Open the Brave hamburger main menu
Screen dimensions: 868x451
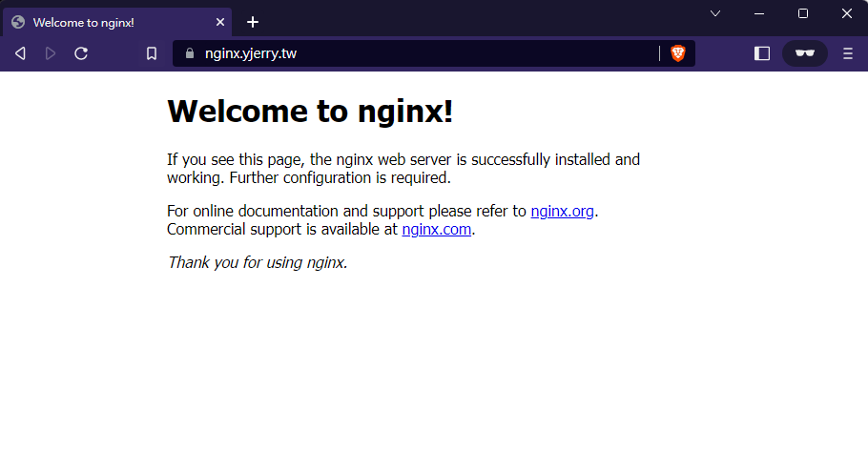coord(848,53)
